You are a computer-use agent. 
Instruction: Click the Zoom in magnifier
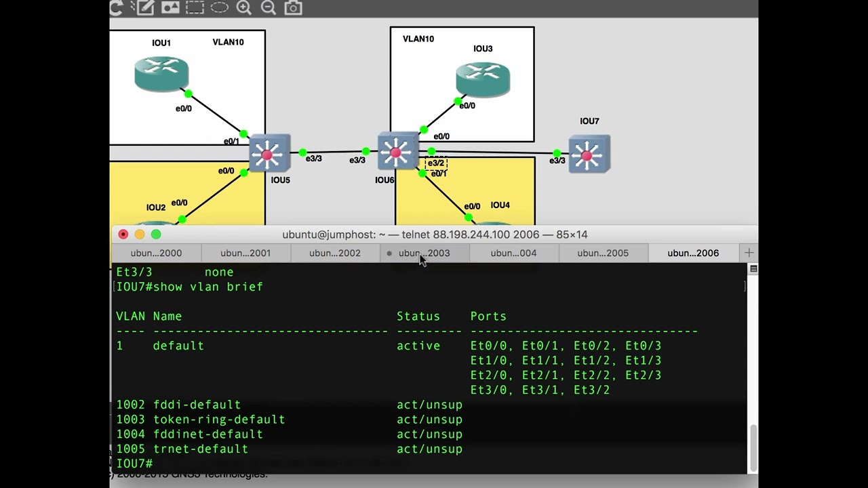(244, 7)
